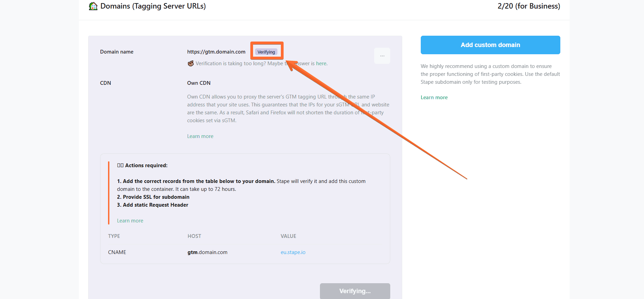Click the eu.stape.io CNAME value

[x=293, y=252]
